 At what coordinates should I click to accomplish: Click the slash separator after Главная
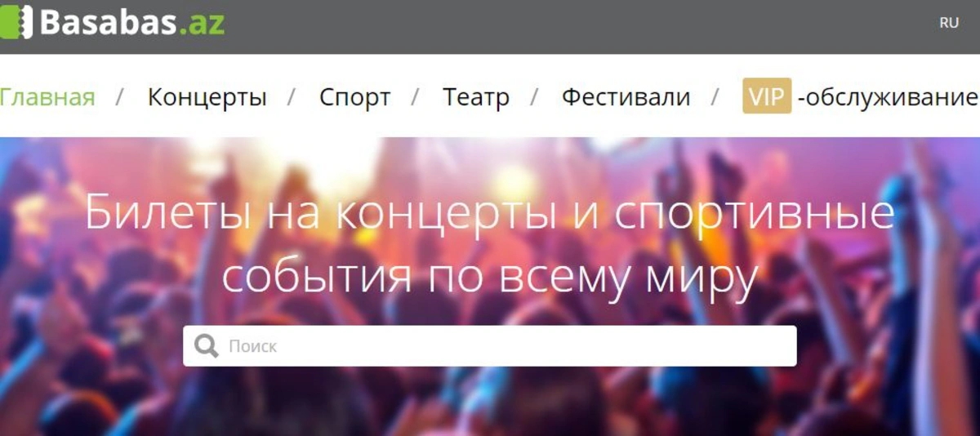120,97
